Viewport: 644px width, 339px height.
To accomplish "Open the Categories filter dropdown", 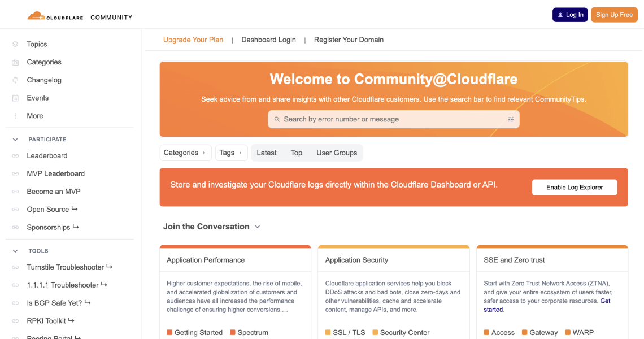I will pos(185,153).
